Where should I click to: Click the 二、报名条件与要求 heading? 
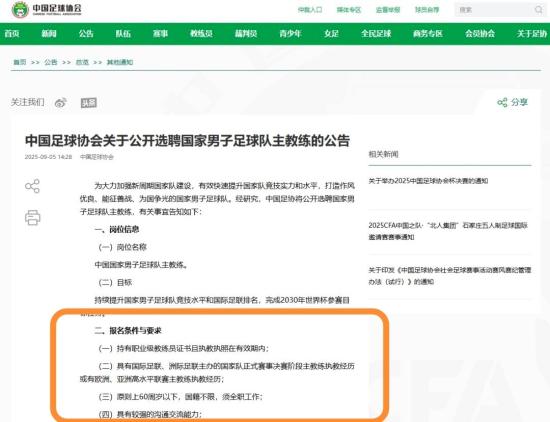tap(128, 330)
